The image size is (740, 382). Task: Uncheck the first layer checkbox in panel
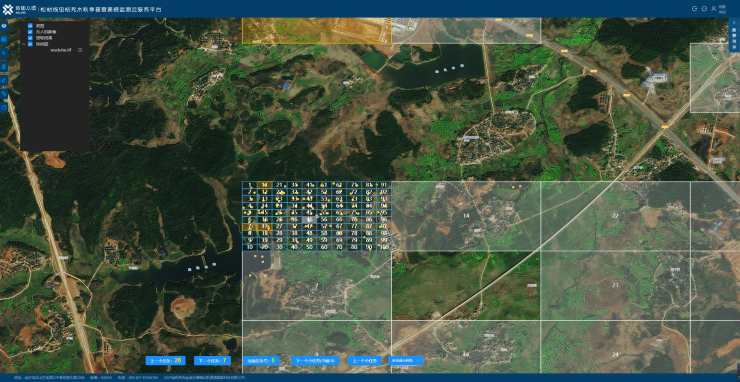(30, 25)
